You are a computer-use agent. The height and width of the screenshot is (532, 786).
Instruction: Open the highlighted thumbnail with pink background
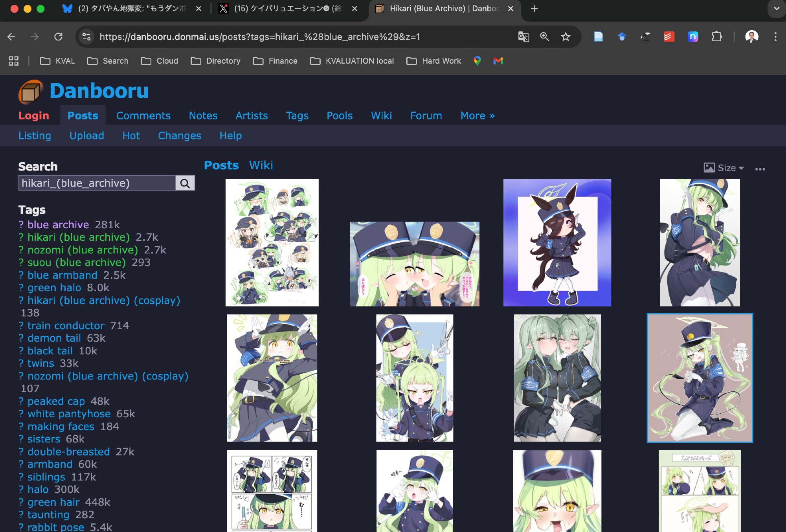[700, 378]
